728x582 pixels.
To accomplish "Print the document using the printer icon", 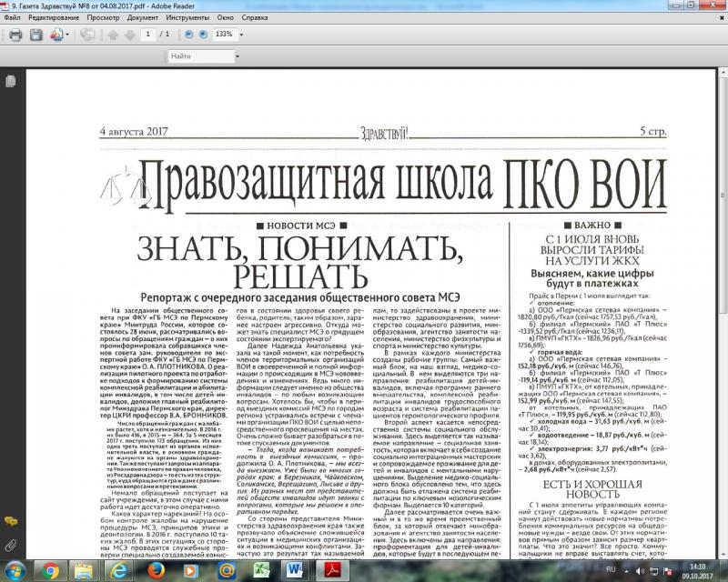I will point(15,35).
